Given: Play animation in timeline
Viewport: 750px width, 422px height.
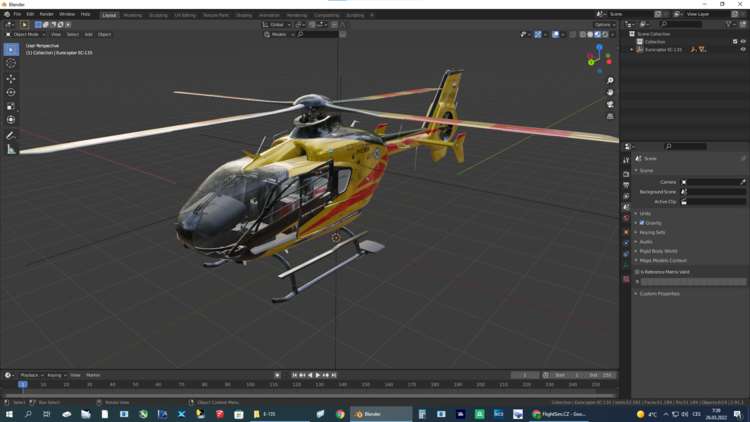Looking at the screenshot, I should pos(318,375).
